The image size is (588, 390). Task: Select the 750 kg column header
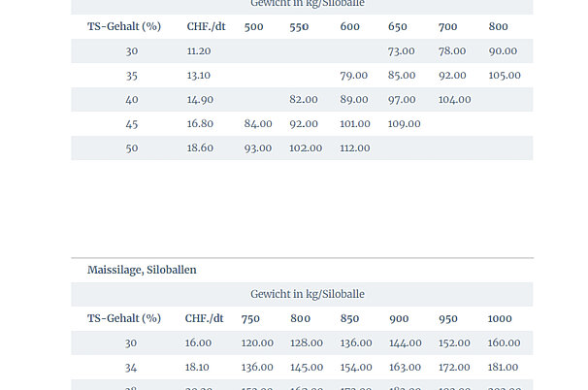click(x=250, y=318)
